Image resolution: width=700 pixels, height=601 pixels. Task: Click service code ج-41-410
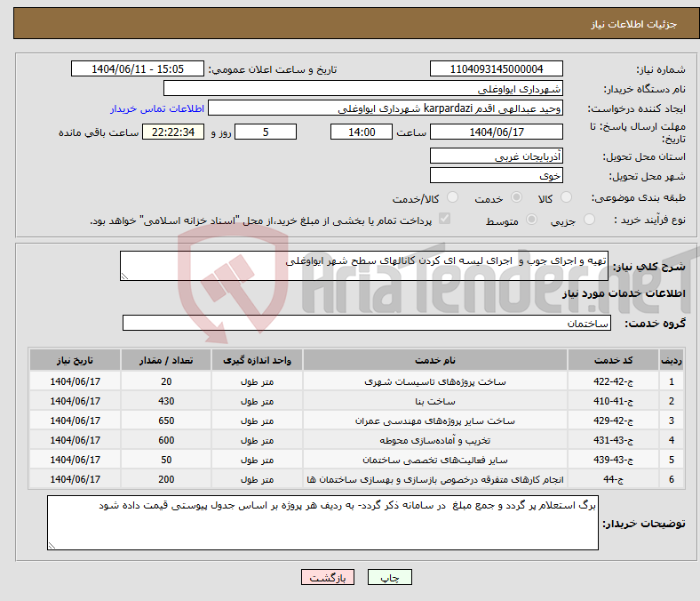[x=614, y=401]
